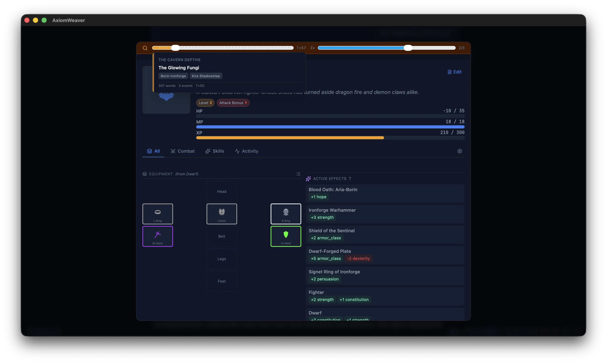Click the Edit link for the character

(x=455, y=72)
